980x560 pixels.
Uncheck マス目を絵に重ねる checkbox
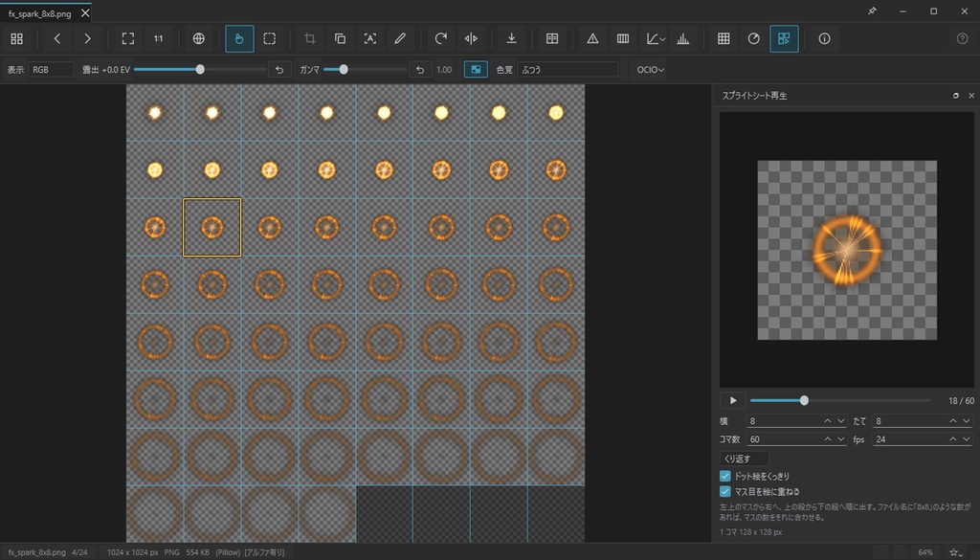[x=725, y=492]
